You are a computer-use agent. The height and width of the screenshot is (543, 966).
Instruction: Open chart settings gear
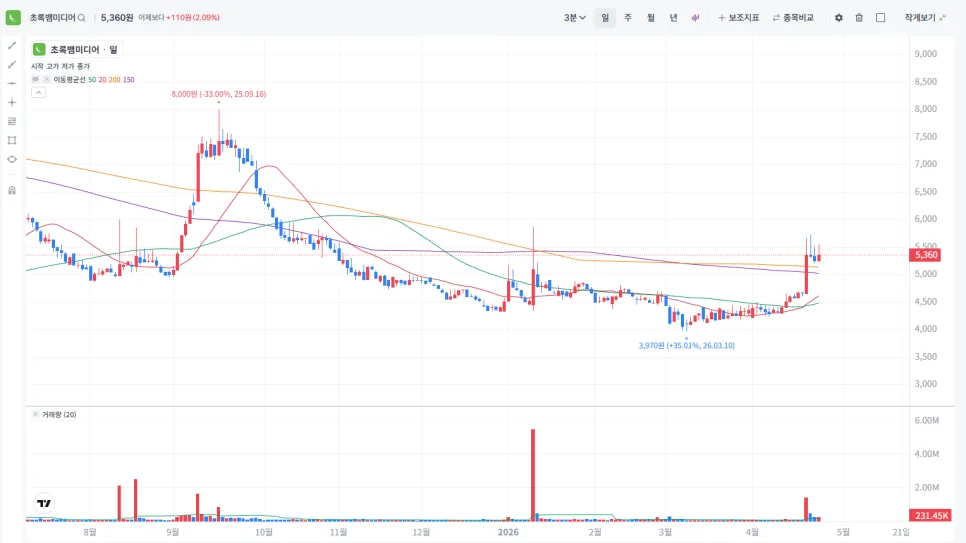[x=838, y=18]
